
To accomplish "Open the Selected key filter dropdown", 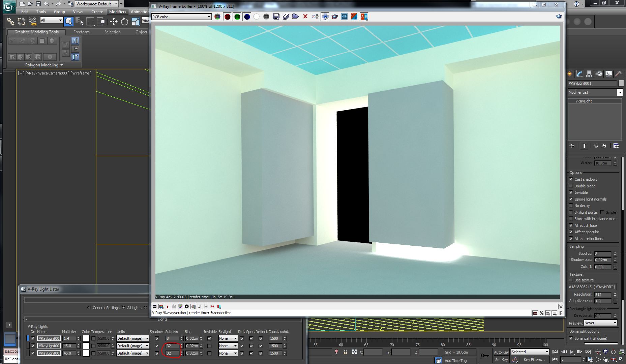I will click(x=530, y=352).
